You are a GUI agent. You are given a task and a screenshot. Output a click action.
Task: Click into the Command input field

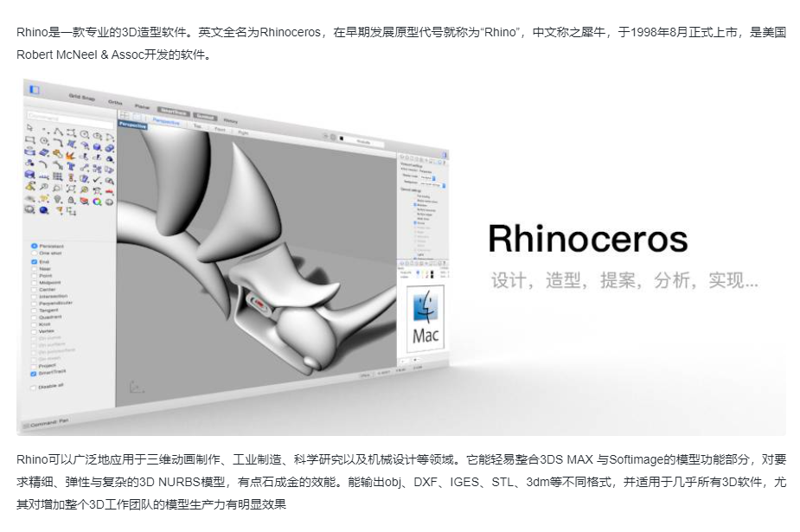coord(70,119)
